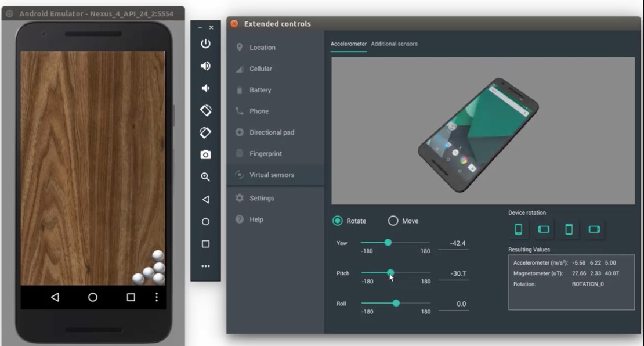The height and width of the screenshot is (346, 644).
Task: Activate the zoom magnifier tool
Action: (205, 176)
